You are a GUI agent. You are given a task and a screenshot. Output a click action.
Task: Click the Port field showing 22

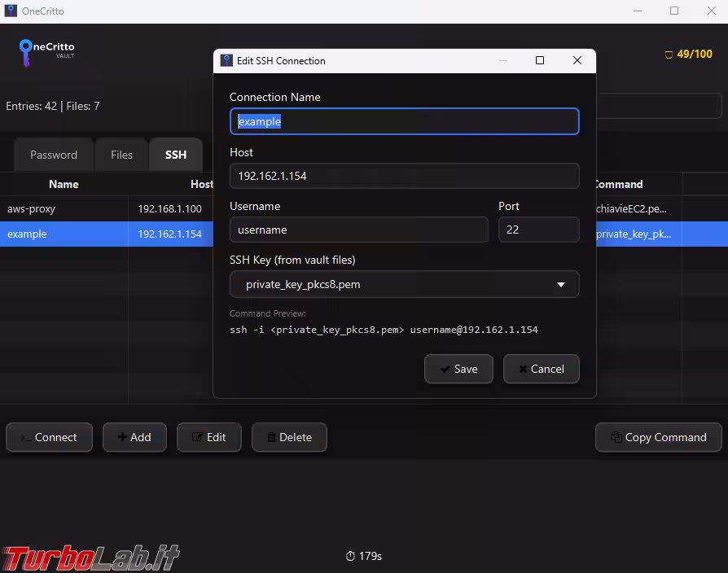(538, 230)
